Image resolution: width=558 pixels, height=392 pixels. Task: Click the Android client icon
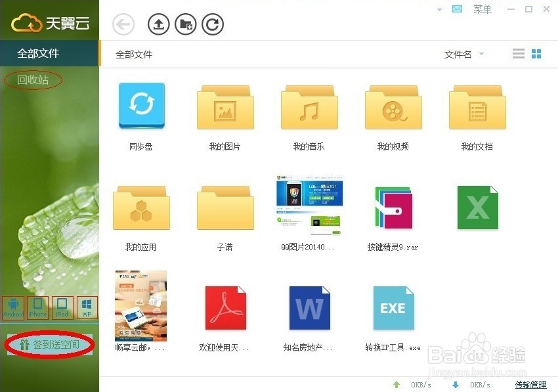point(13,308)
